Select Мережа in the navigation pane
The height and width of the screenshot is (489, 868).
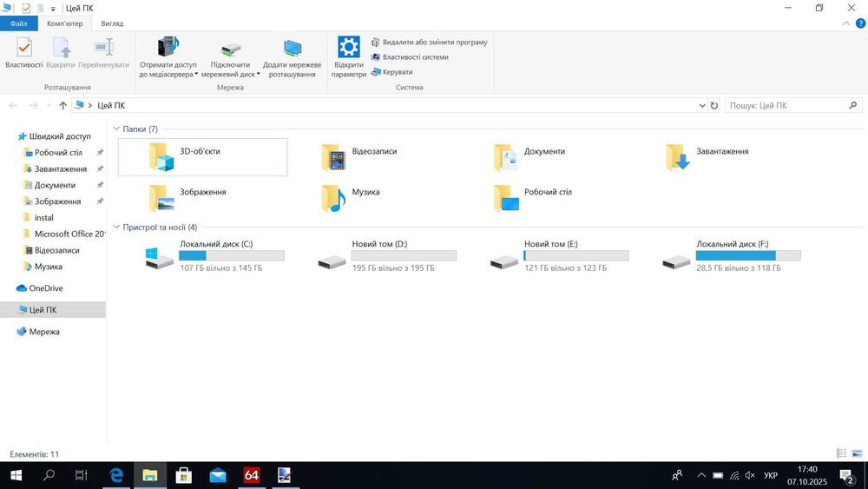[39, 332]
